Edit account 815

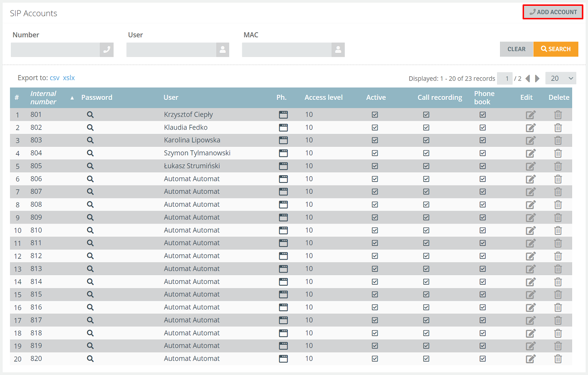click(531, 294)
